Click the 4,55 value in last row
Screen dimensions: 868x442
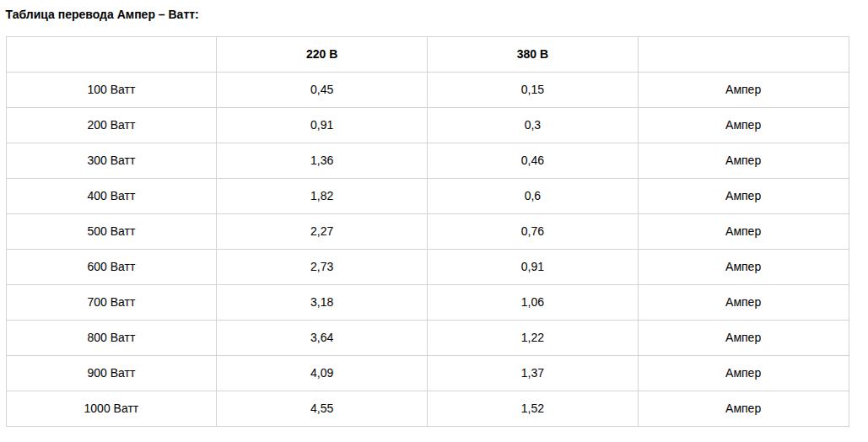321,408
